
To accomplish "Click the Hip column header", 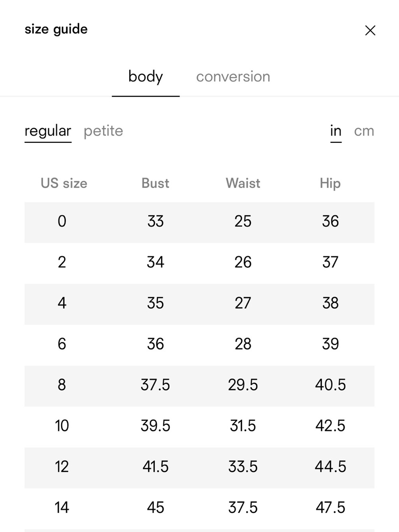I will pyautogui.click(x=330, y=184).
